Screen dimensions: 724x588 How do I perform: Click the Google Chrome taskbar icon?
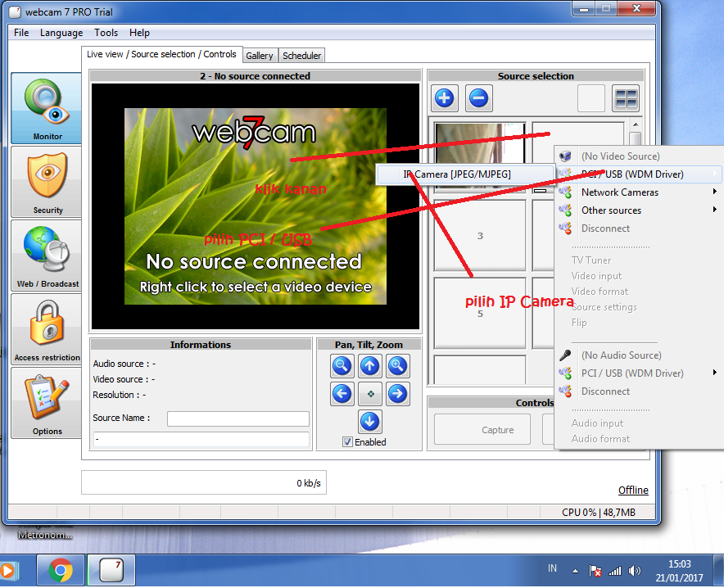(x=61, y=571)
